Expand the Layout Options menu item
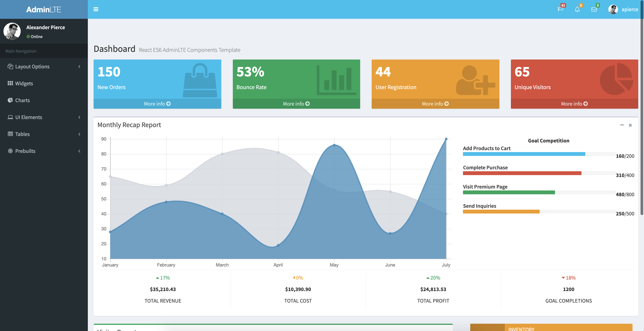Image resolution: width=644 pixels, height=331 pixels. pos(44,66)
